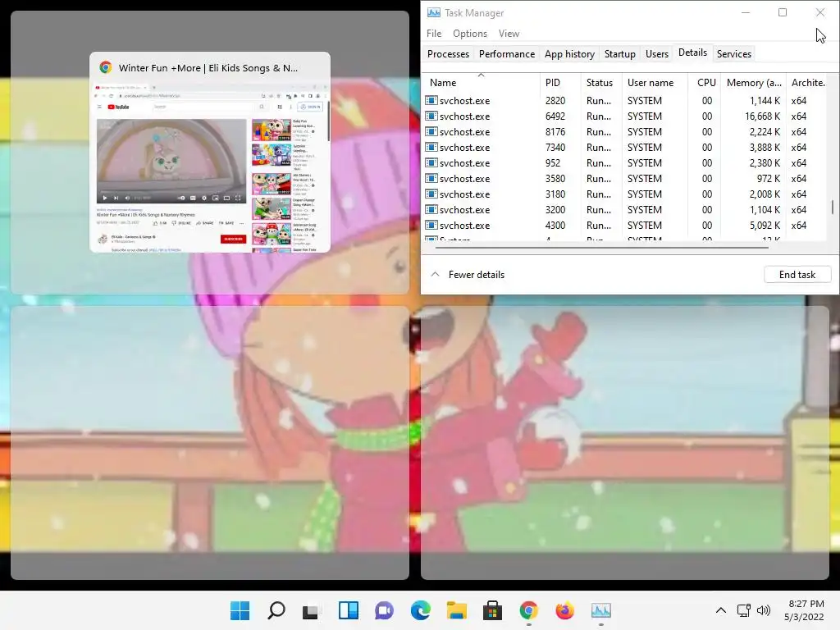Click the 5,092 K memory value
Image resolution: width=840 pixels, height=630 pixels.
tap(765, 225)
